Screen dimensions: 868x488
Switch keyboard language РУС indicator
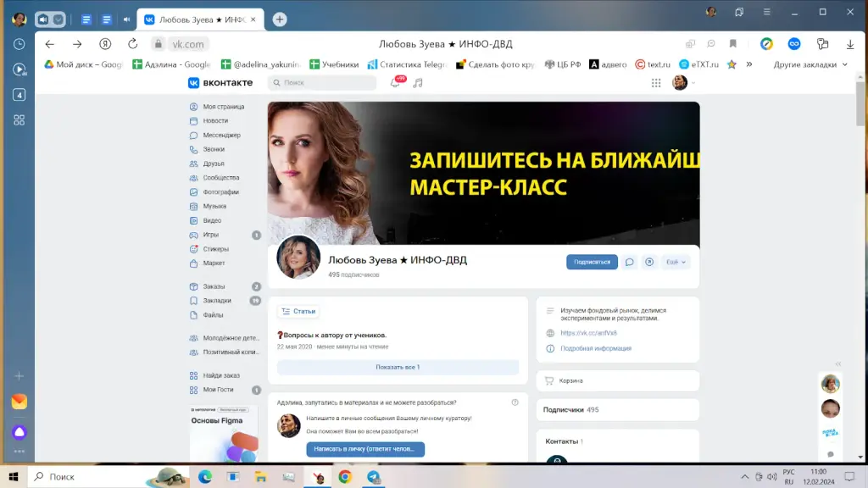789,477
